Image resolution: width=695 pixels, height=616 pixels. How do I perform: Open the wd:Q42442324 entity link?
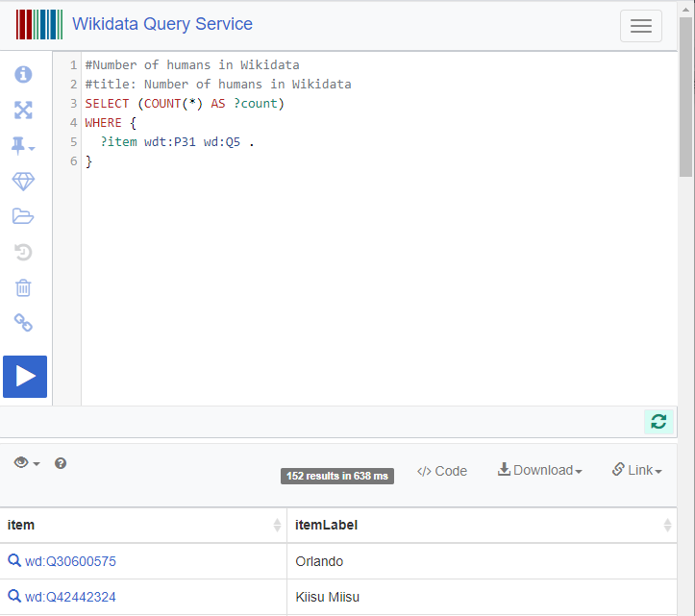pyautogui.click(x=70, y=597)
